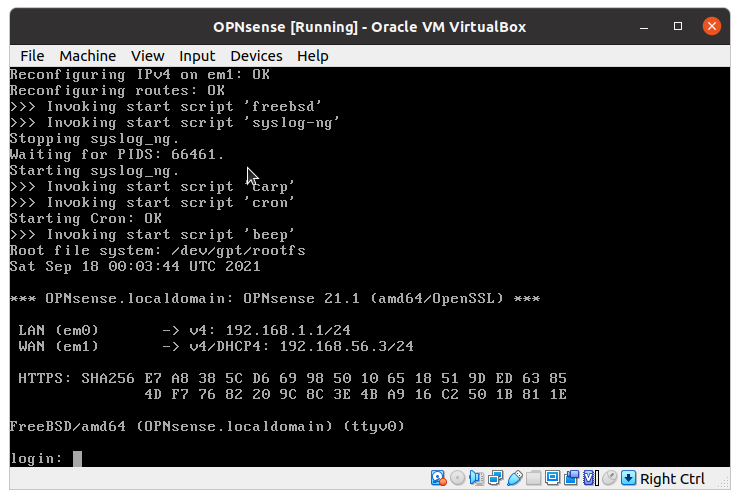Image resolution: width=740 pixels, height=499 pixels.
Task: Click the 'Reconfiguring routes: OK' line
Action: [117, 90]
